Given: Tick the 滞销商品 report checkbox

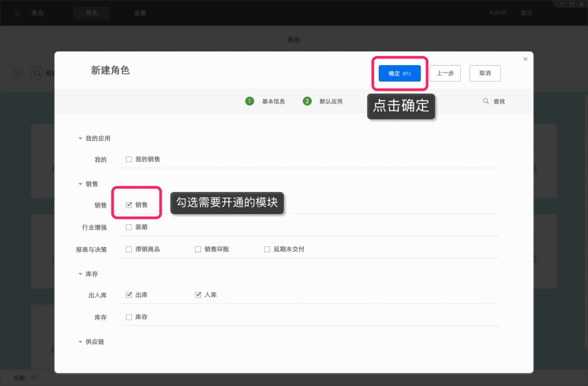Looking at the screenshot, I should pos(129,249).
